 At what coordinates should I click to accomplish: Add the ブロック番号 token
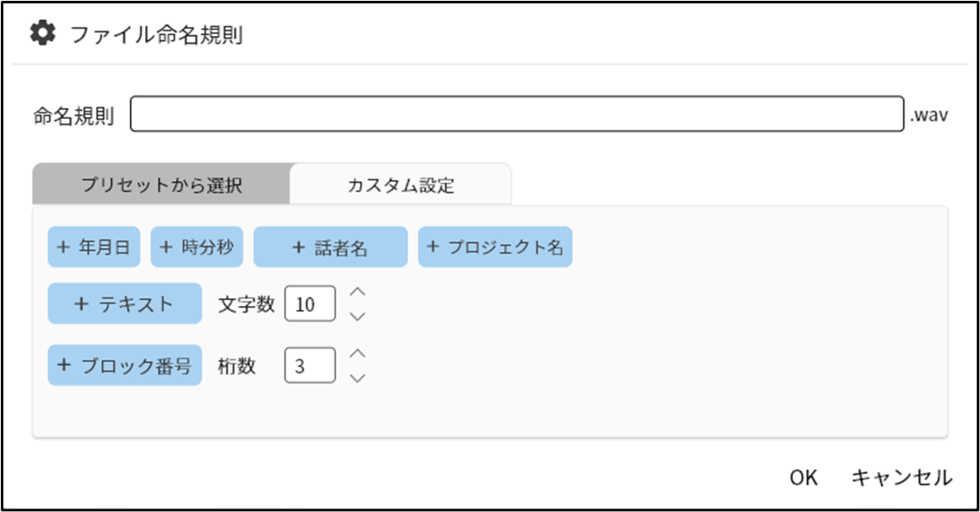125,365
